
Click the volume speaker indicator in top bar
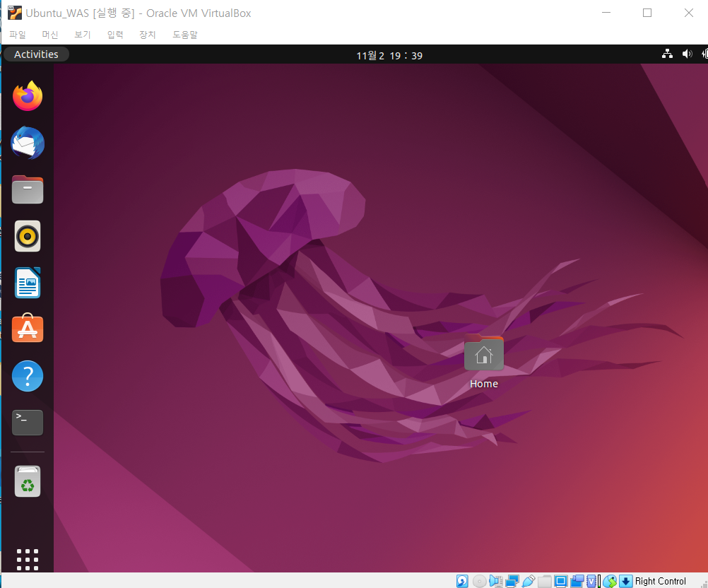pyautogui.click(x=687, y=54)
